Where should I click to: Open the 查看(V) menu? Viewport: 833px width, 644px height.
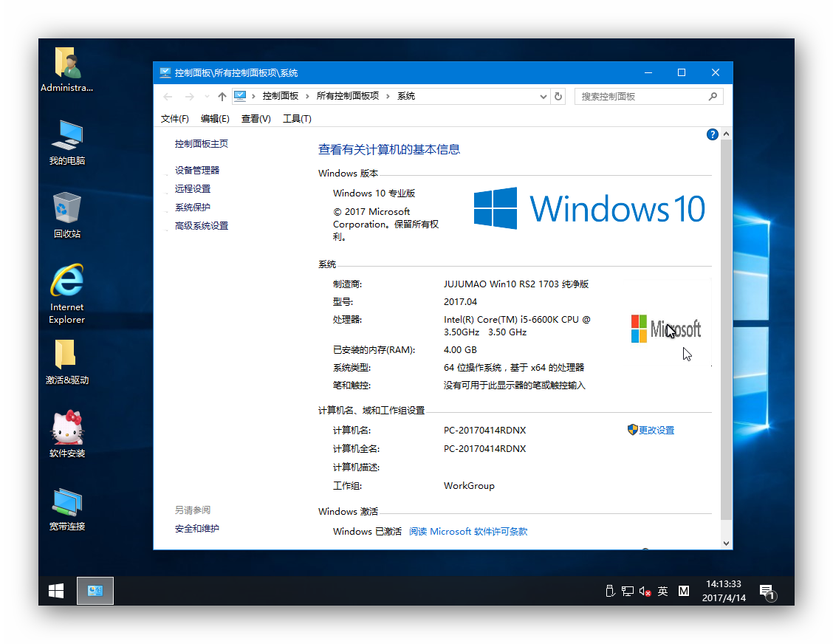pyautogui.click(x=256, y=118)
